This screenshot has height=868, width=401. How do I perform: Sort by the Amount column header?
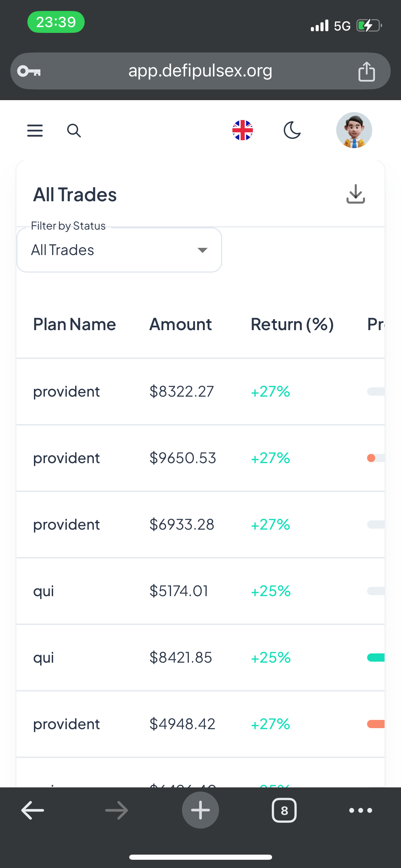pos(181,324)
